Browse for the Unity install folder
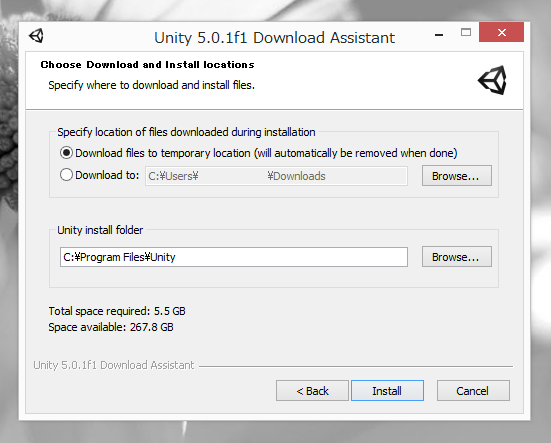This screenshot has width=551, height=443. point(456,257)
